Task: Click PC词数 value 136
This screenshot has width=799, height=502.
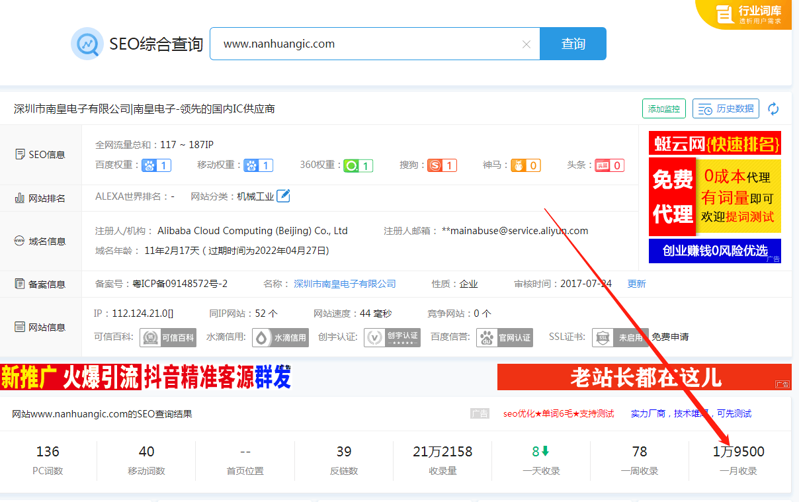Action: (47, 452)
